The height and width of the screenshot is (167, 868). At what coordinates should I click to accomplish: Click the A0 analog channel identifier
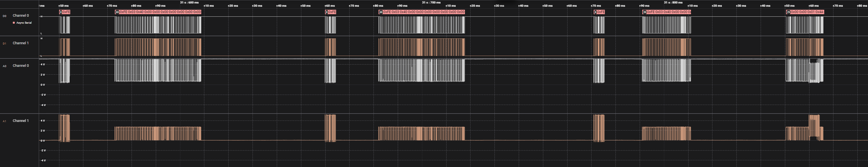(4, 66)
